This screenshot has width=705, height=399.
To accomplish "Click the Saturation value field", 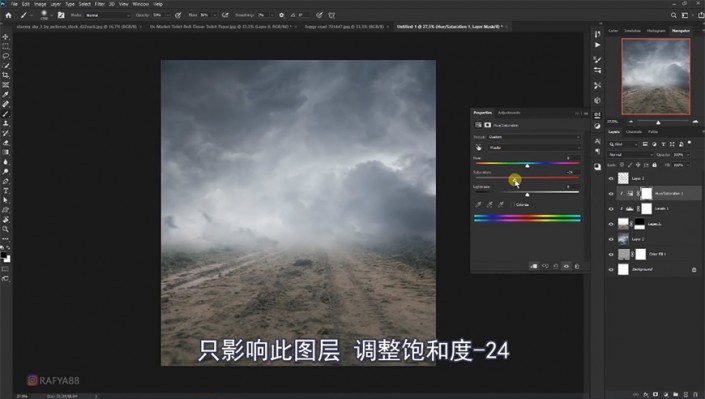I will [x=571, y=172].
